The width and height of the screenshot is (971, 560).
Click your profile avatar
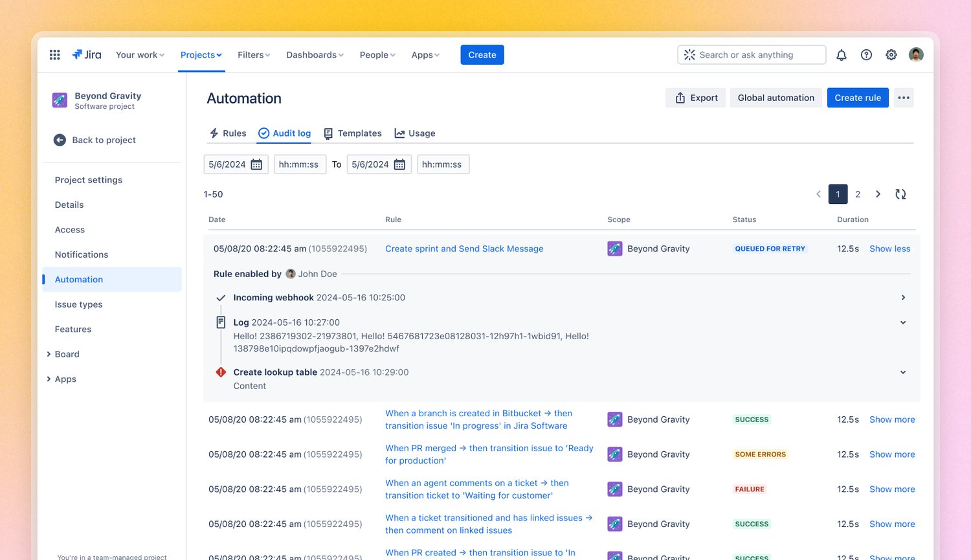pyautogui.click(x=916, y=54)
